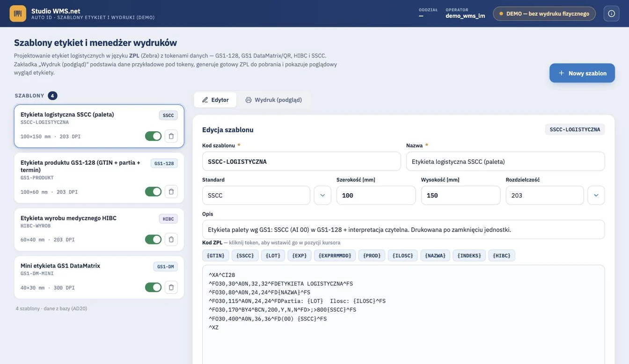Delete the Etykieta logistyczna SSCC template via trash icon
Image resolution: width=629 pixels, height=364 pixels.
click(171, 136)
